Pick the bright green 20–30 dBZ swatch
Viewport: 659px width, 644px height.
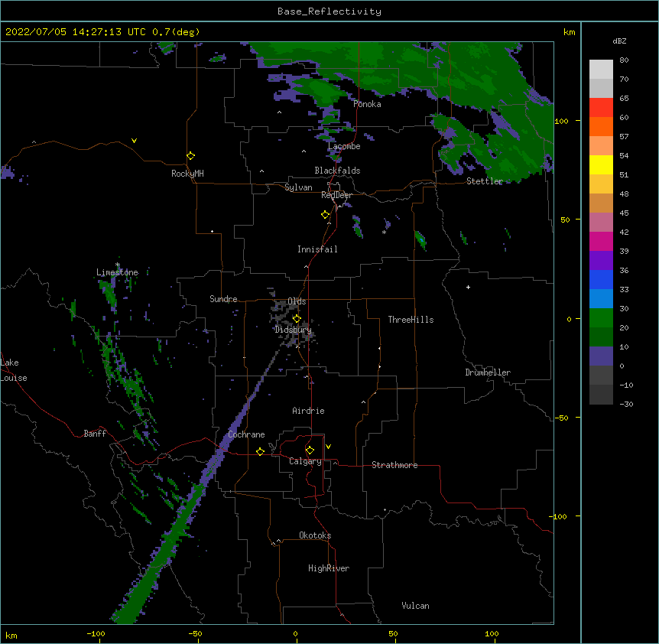coord(601,318)
